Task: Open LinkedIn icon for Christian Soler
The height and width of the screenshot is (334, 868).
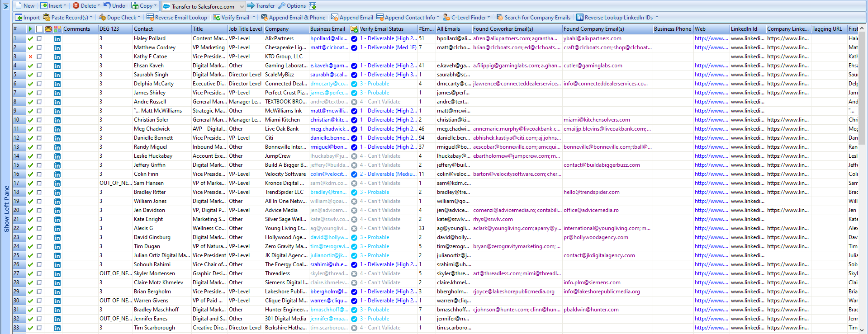Action: pos(57,120)
